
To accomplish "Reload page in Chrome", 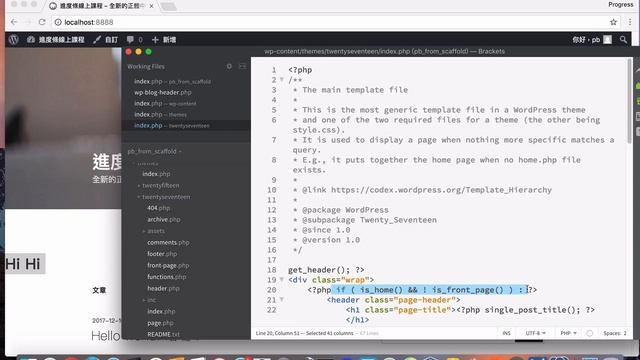I will 42,22.
